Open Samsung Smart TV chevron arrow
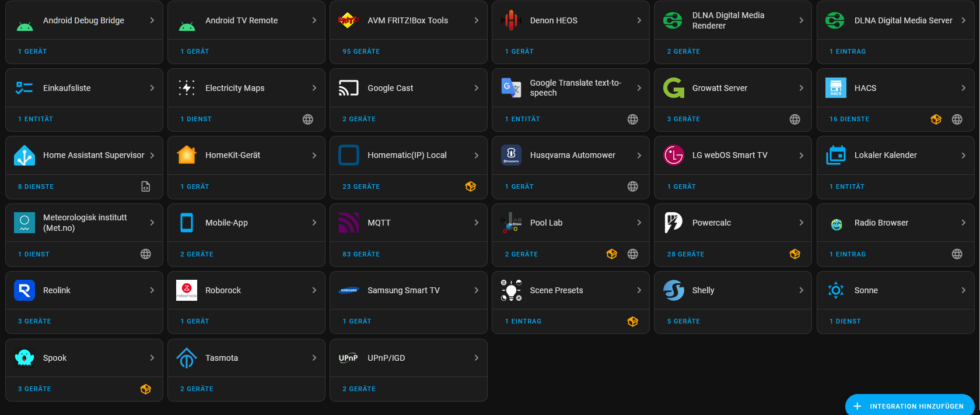 (477, 290)
